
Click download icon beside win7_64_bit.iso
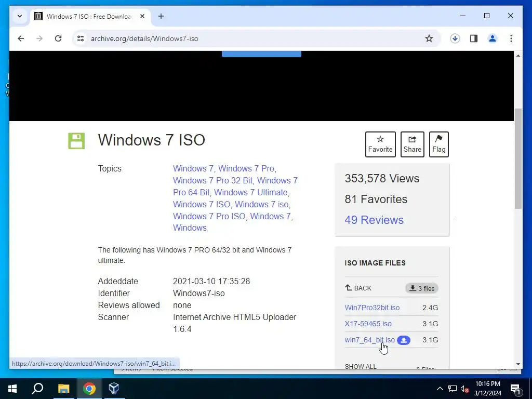click(403, 340)
